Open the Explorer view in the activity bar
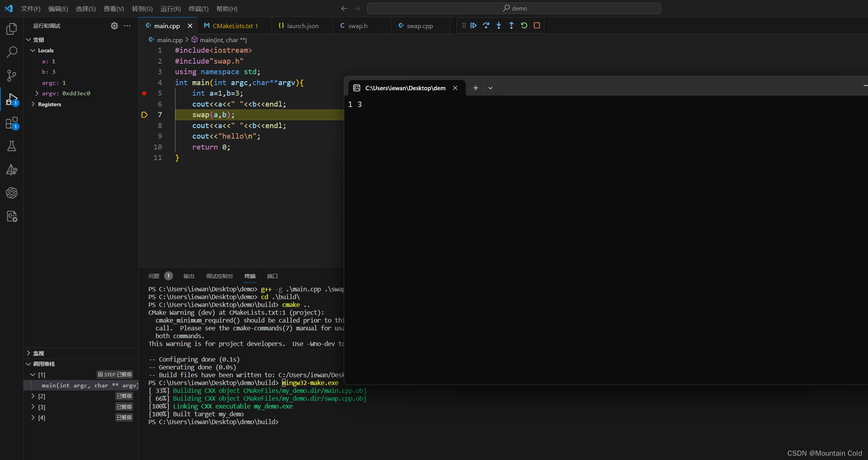The width and height of the screenshot is (868, 460). click(x=12, y=29)
